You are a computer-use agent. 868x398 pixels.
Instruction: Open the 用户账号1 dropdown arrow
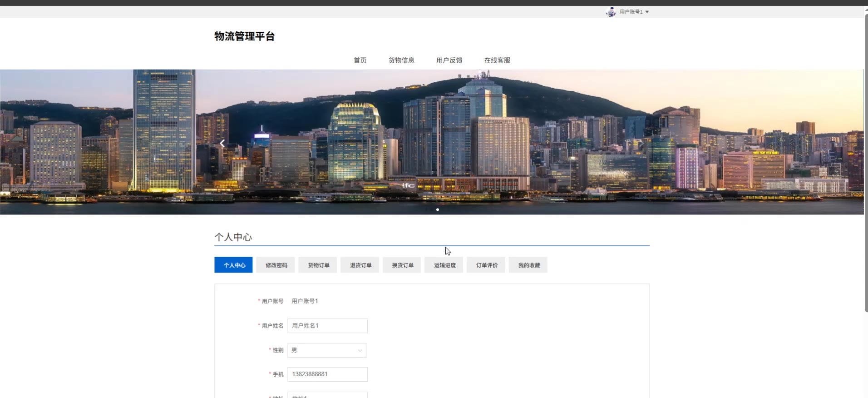point(647,12)
